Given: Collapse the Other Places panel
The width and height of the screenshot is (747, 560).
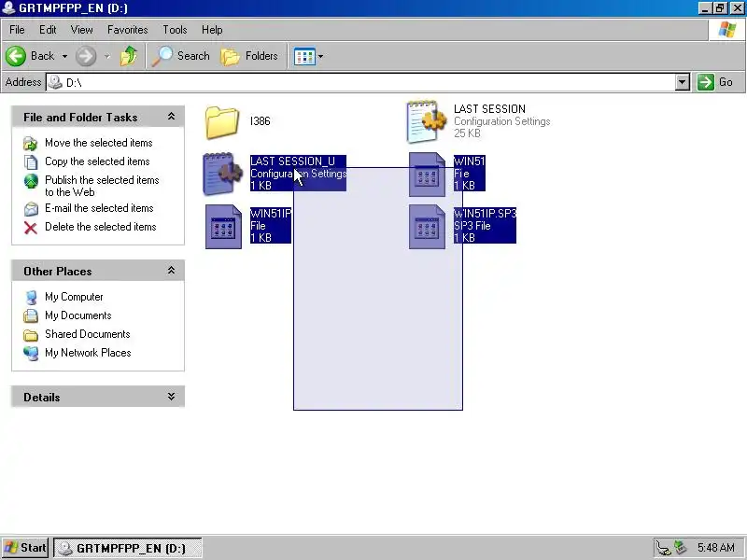Looking at the screenshot, I should click(171, 271).
